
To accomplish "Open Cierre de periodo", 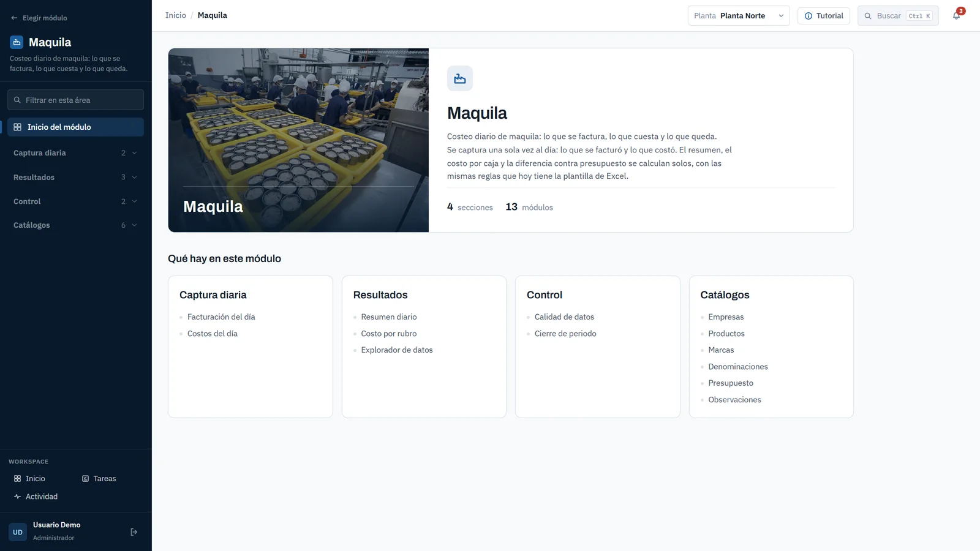I will (565, 334).
